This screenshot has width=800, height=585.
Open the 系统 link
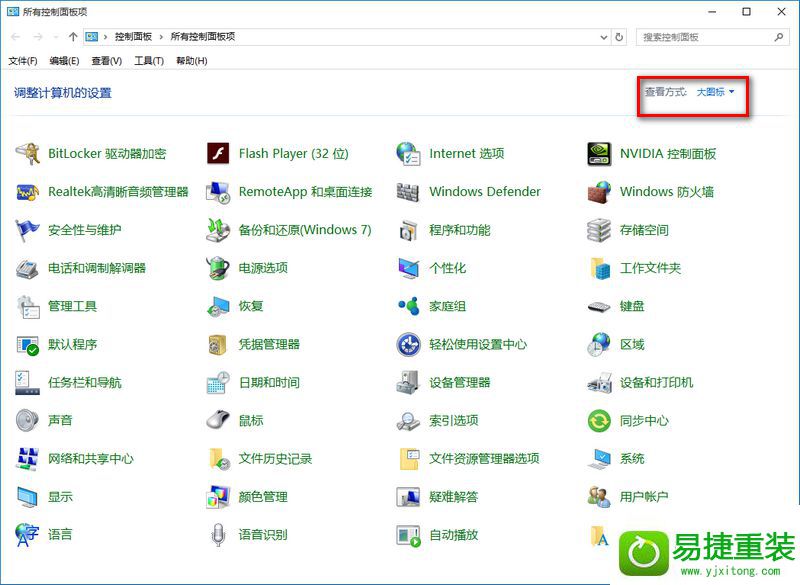tap(632, 459)
